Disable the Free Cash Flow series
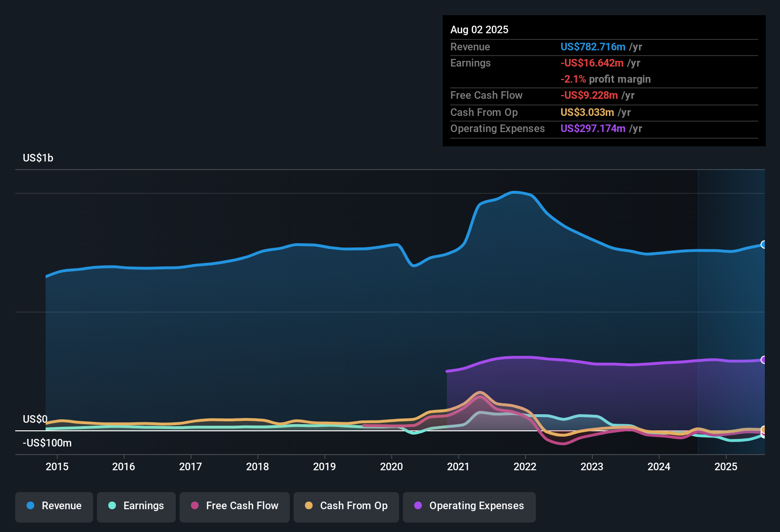 [234, 506]
